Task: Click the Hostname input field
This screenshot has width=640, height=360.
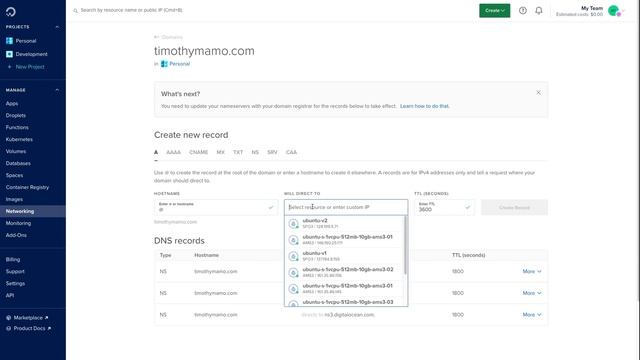Action: tap(216, 207)
